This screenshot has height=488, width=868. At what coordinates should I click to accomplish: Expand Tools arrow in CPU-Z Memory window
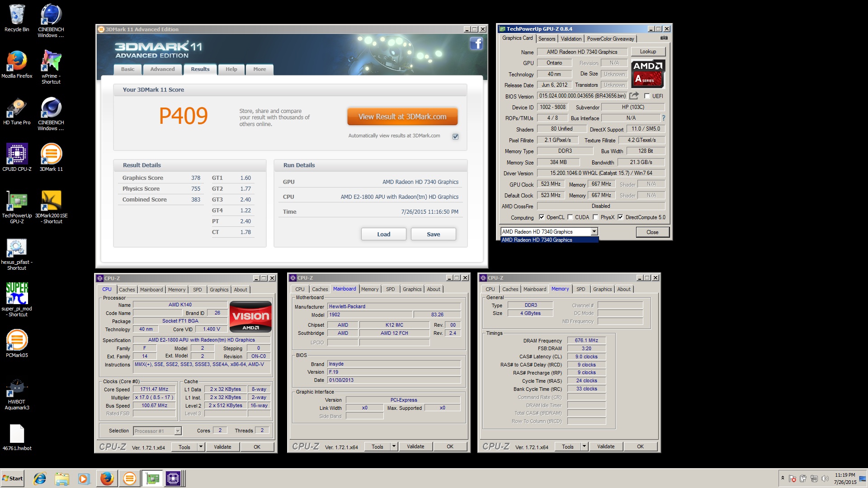584,447
